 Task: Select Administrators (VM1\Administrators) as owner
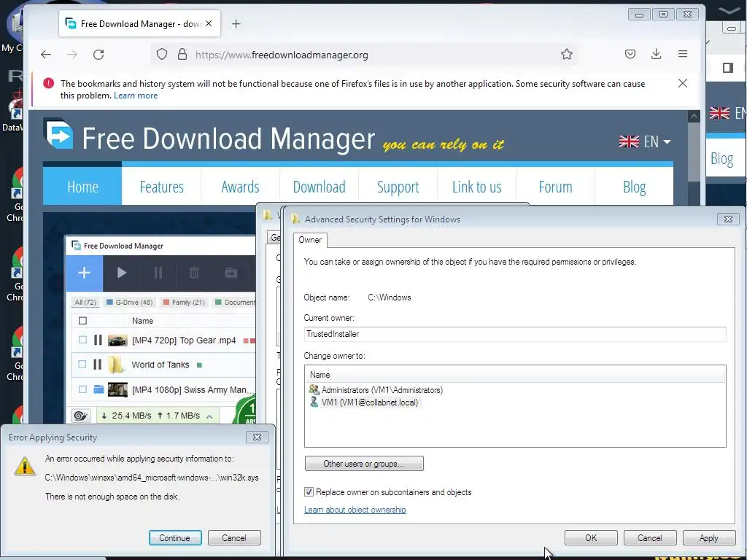376,390
